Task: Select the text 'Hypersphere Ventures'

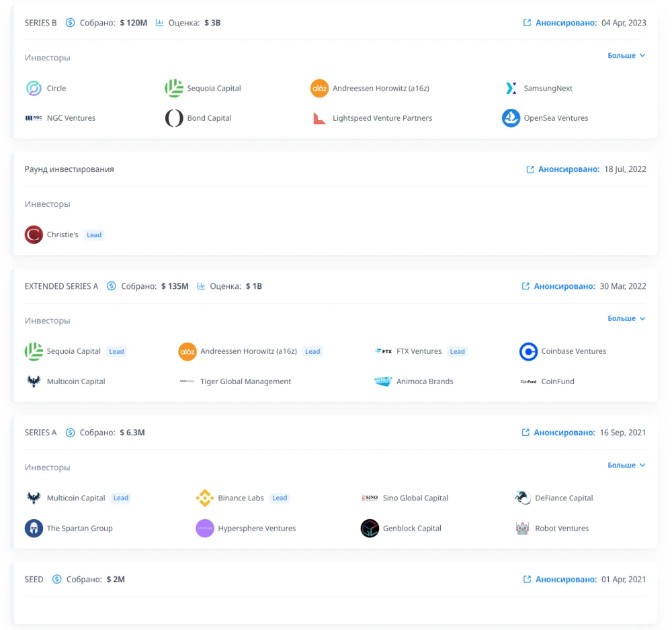Action: [257, 529]
